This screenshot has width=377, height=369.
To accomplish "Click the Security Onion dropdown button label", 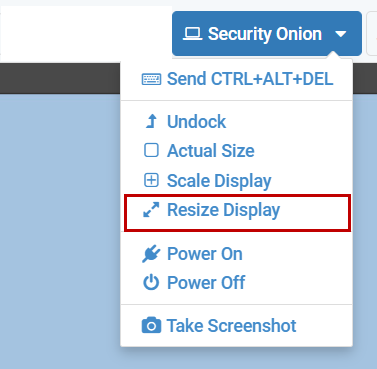I will tap(265, 34).
